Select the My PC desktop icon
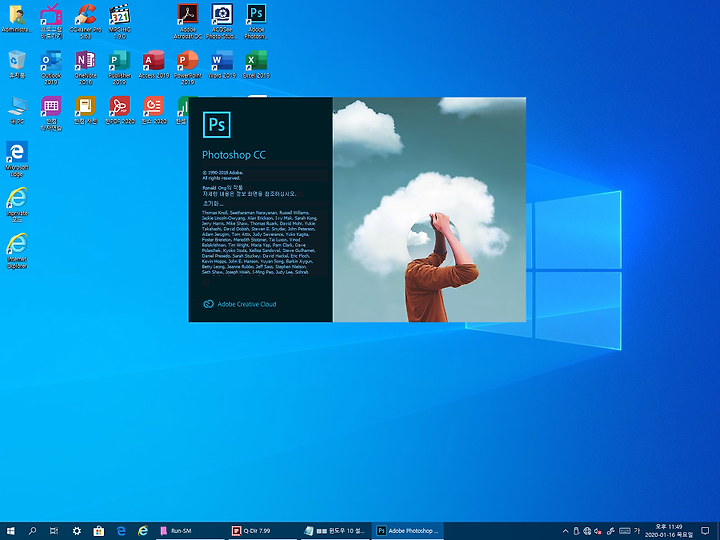This screenshot has width=720, height=540. (x=17, y=111)
